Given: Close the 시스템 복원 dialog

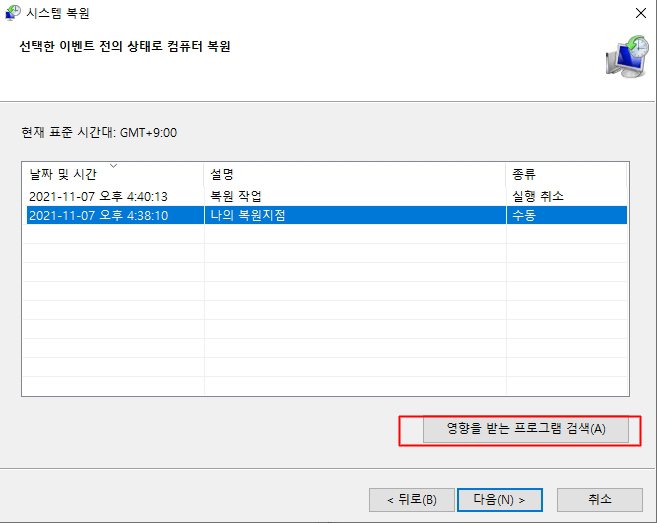Looking at the screenshot, I should pos(641,13).
